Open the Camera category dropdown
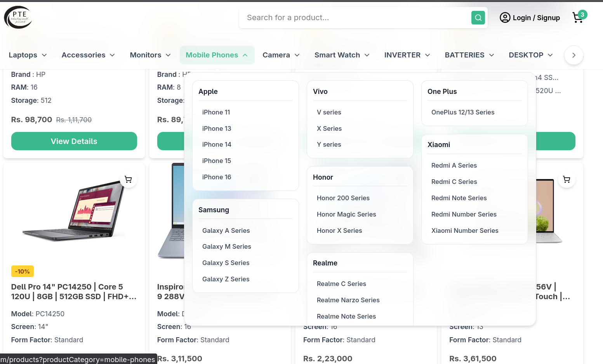Viewport: 603px width, 364px height. [x=281, y=55]
